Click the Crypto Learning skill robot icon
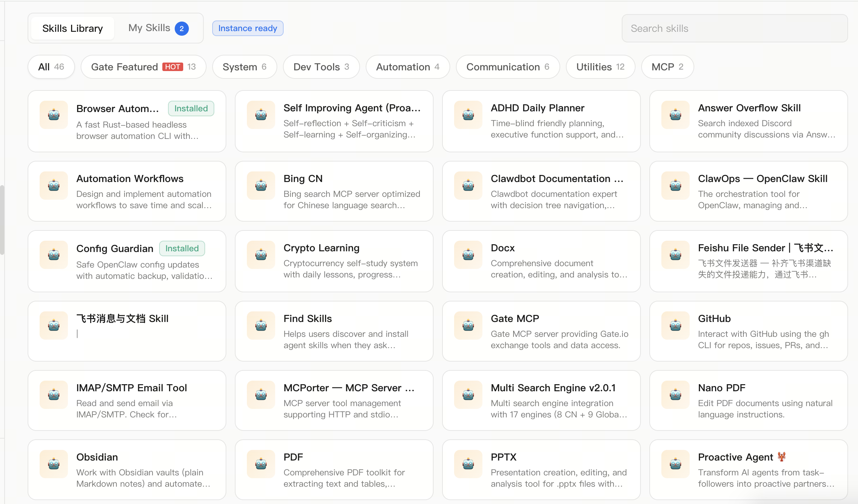This screenshot has width=858, height=504. pos(261,255)
